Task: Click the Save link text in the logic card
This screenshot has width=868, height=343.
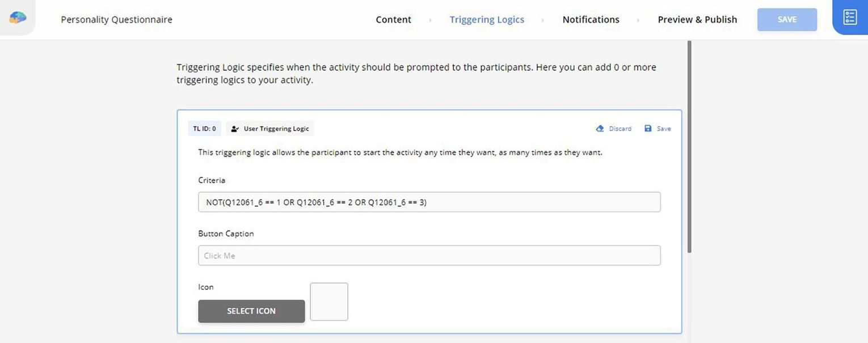Action: tap(664, 129)
